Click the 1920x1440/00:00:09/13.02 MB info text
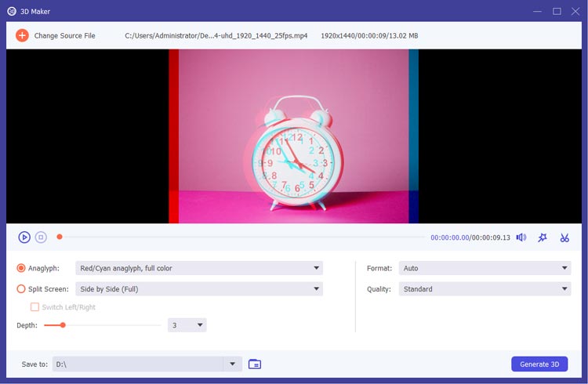 (x=369, y=35)
